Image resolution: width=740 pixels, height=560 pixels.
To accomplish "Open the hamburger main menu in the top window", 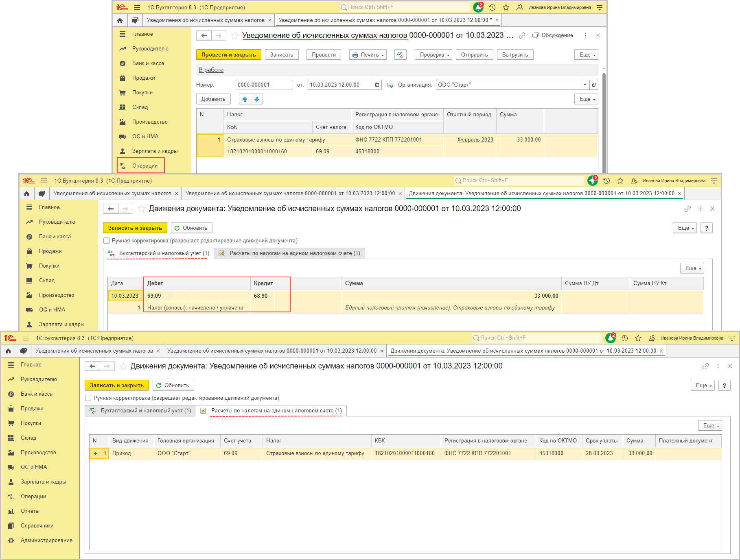I will coord(137,7).
